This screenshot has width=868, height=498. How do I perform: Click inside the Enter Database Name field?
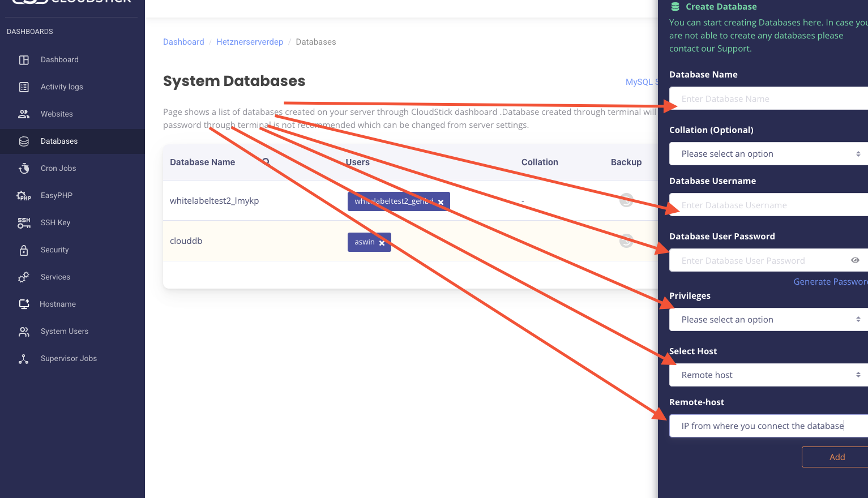point(768,98)
